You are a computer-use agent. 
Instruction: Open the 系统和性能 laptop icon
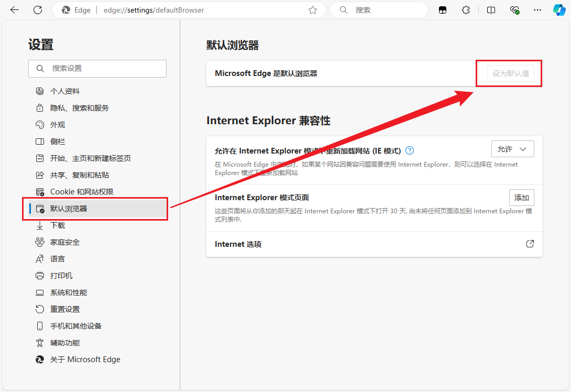(40, 292)
